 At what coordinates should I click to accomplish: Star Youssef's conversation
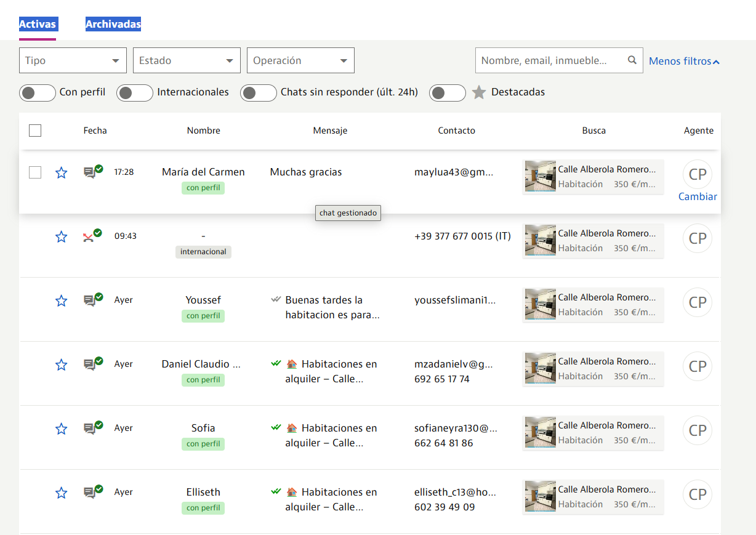62,301
